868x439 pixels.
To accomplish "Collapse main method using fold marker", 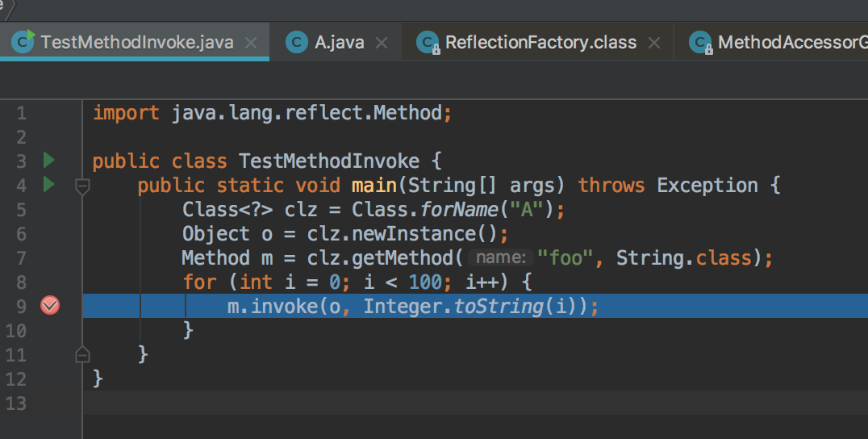I will [81, 186].
